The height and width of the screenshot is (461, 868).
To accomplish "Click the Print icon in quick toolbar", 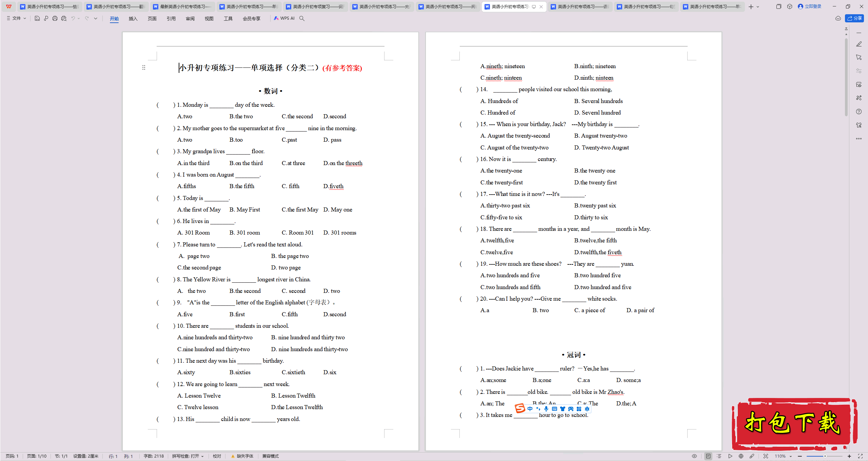I will pyautogui.click(x=55, y=18).
